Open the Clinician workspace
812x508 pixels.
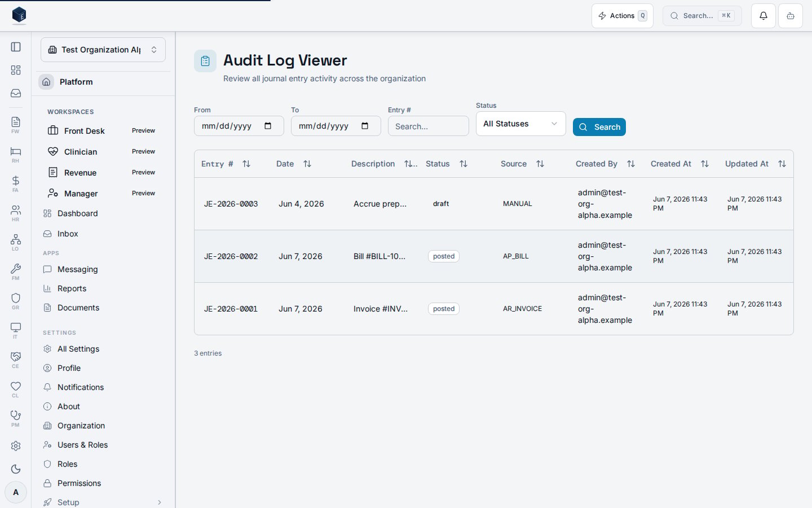[x=103, y=151]
